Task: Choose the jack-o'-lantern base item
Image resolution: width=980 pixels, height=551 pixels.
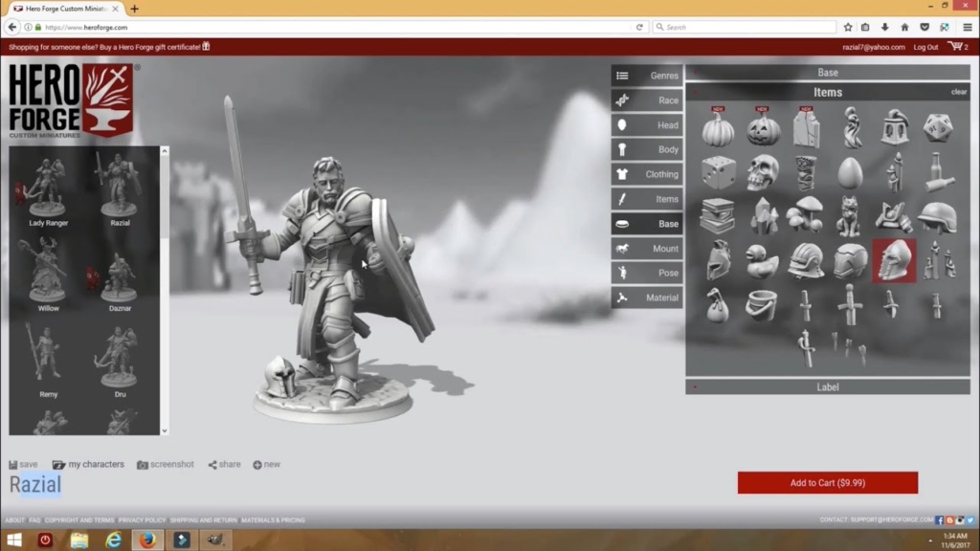Action: 763,129
